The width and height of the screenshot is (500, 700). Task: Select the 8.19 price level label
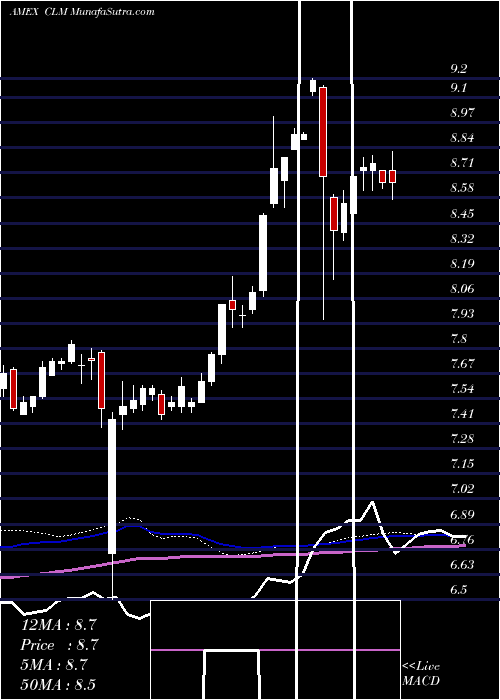[462, 264]
